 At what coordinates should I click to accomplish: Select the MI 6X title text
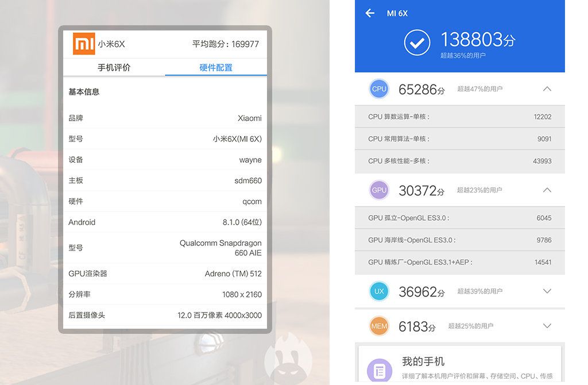pyautogui.click(x=397, y=14)
